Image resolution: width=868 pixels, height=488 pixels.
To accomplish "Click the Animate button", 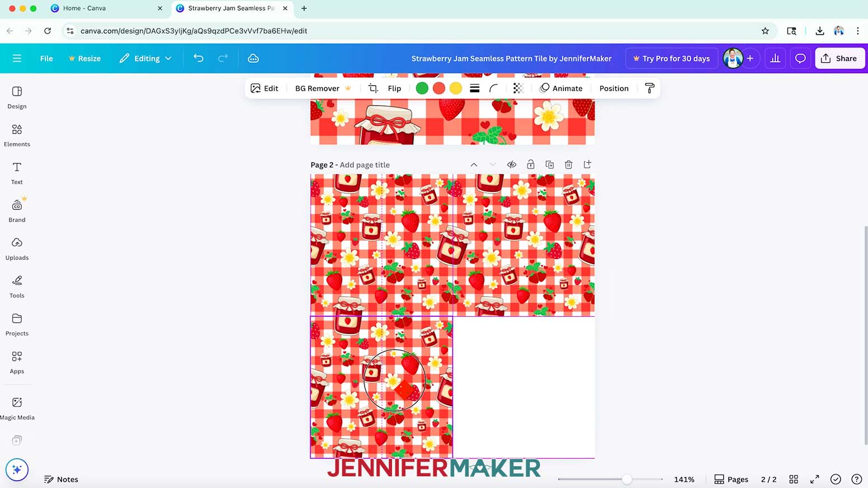I will (561, 88).
